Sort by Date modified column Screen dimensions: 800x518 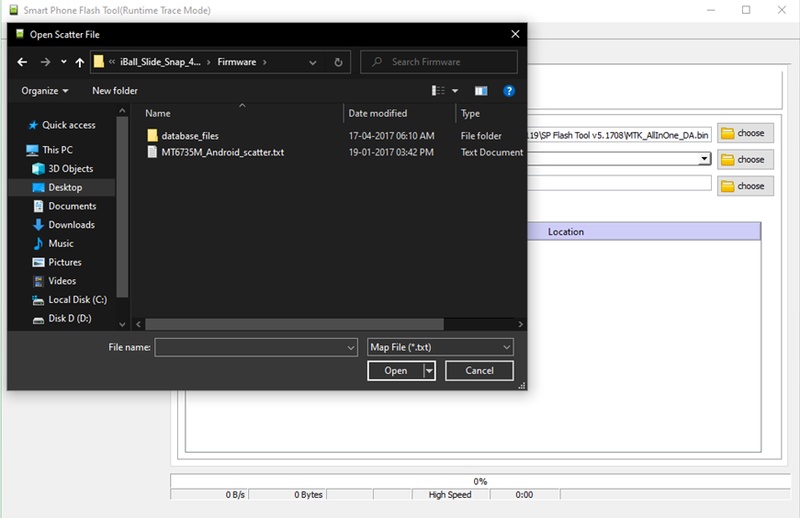(x=399, y=113)
